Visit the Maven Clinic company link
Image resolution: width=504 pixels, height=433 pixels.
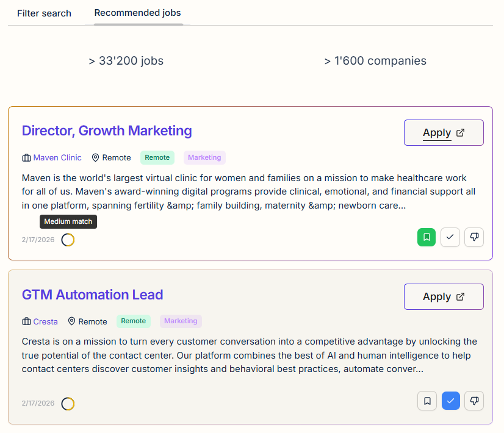57,157
